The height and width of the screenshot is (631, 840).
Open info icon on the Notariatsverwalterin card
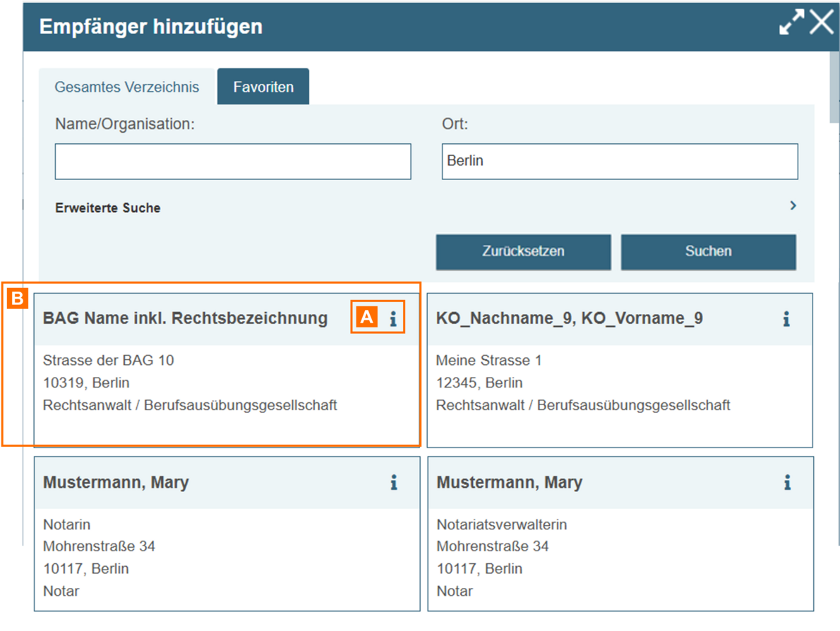(x=786, y=483)
